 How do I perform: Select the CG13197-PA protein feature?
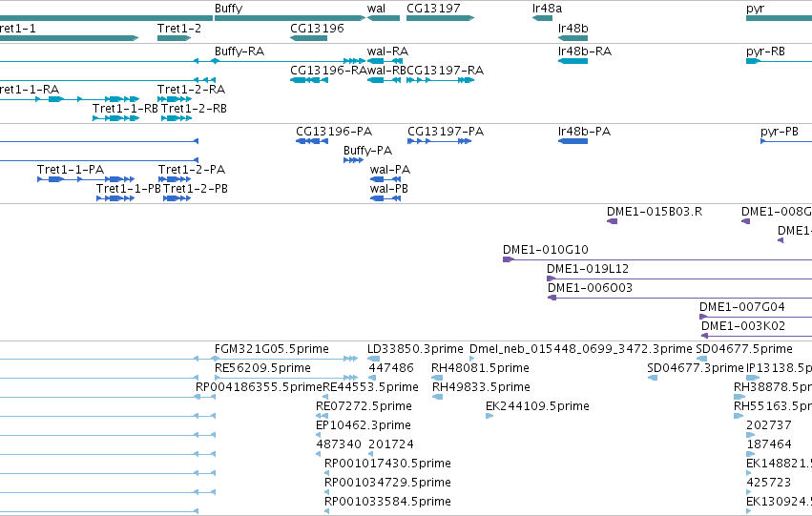[439, 141]
